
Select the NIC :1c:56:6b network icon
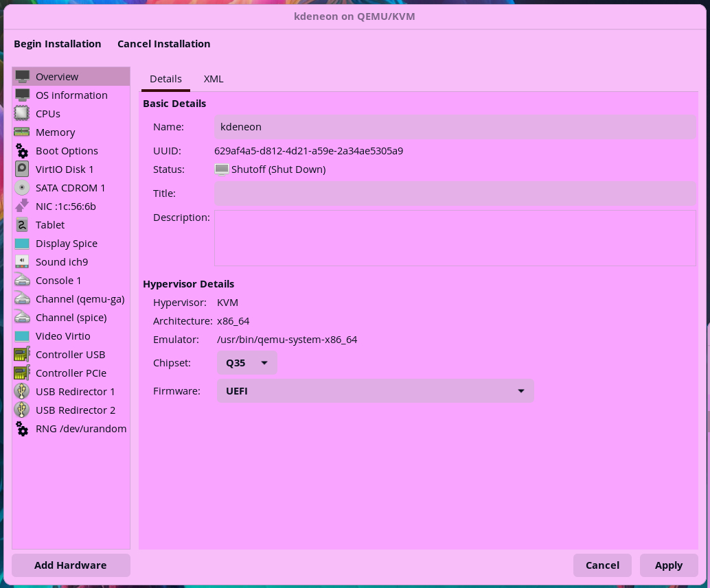point(23,207)
